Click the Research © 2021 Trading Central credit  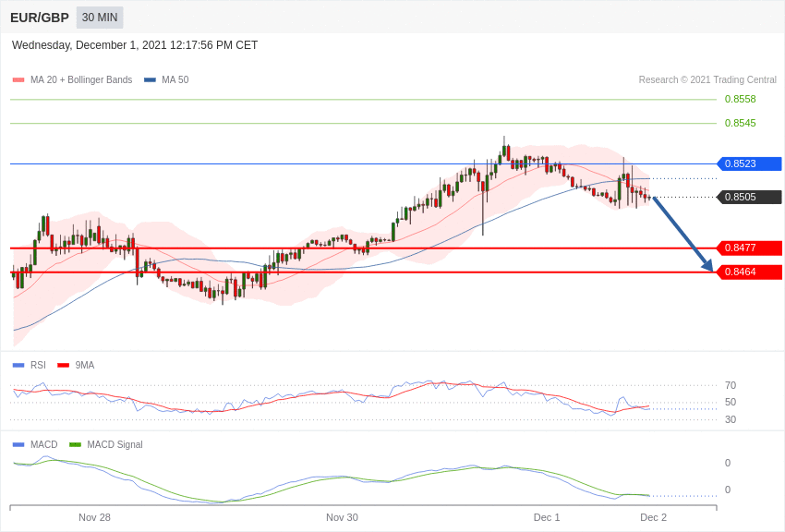click(x=707, y=79)
